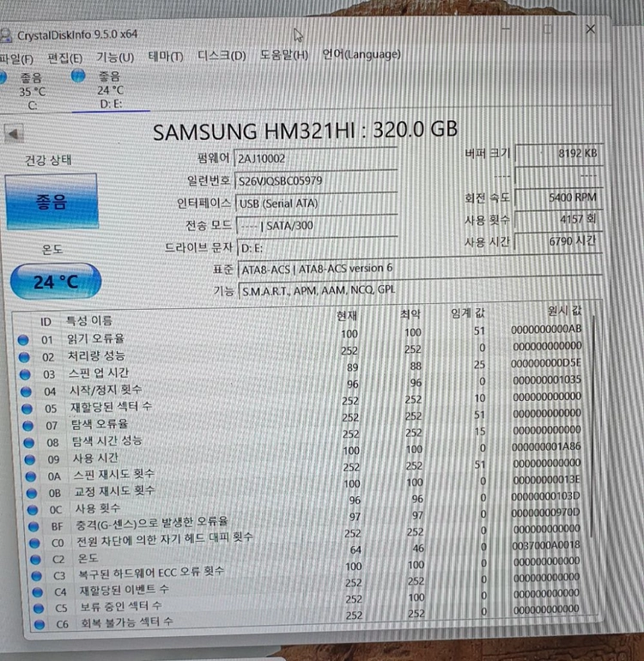Click the 현재 column header
644x661 pixels.
click(347, 315)
